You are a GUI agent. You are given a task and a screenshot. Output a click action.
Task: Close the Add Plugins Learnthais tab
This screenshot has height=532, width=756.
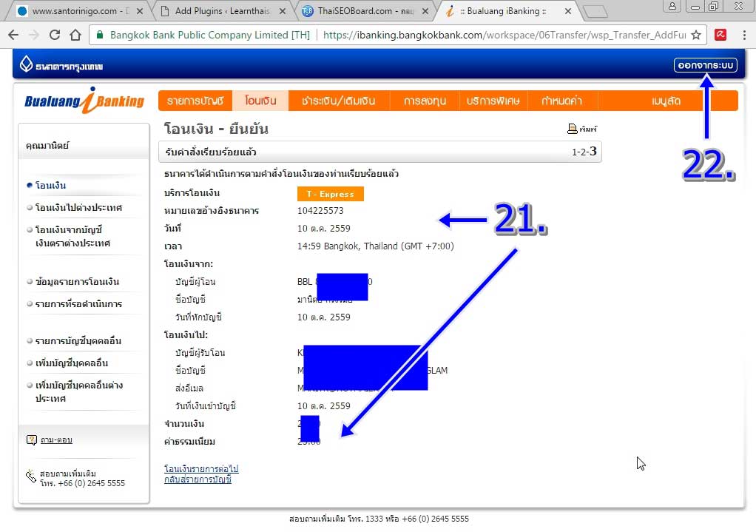click(283, 11)
